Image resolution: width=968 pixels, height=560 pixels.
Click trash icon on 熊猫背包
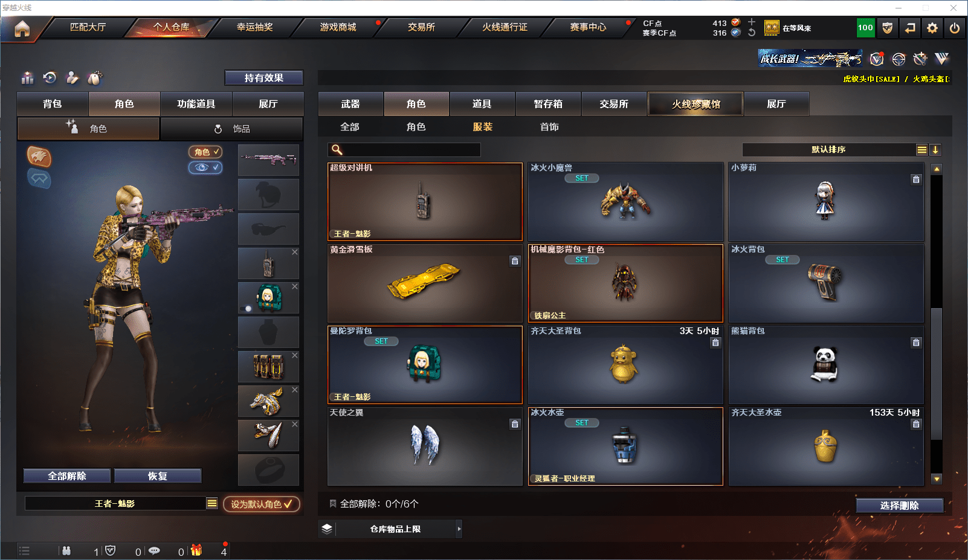pos(916,343)
